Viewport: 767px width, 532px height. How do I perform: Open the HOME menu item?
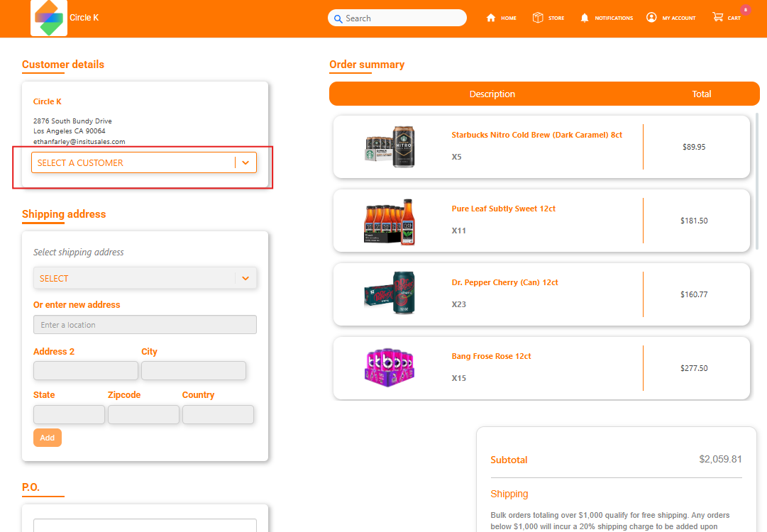[x=509, y=18]
